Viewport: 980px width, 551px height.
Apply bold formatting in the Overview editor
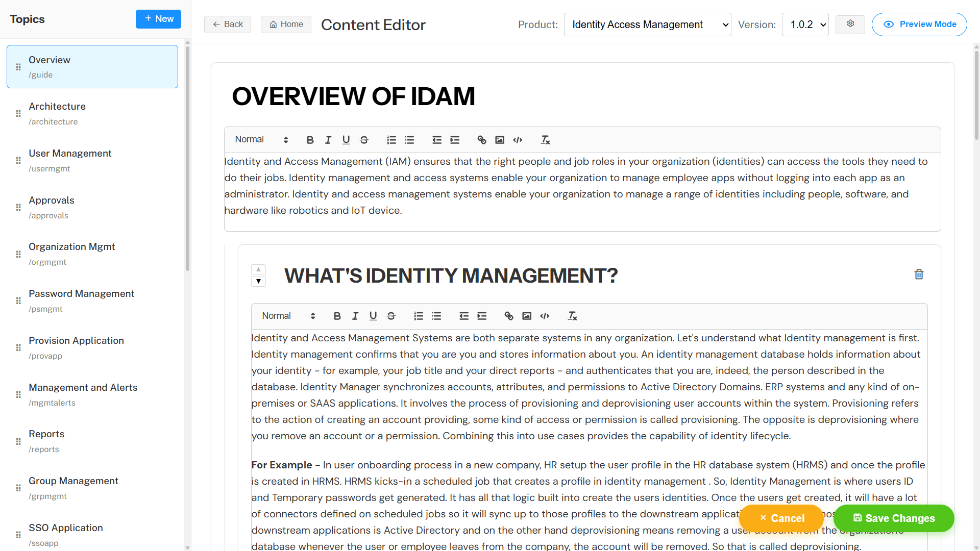point(310,140)
